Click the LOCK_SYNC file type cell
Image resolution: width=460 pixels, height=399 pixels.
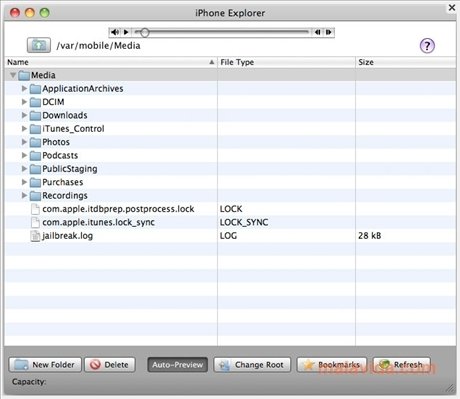click(x=244, y=222)
